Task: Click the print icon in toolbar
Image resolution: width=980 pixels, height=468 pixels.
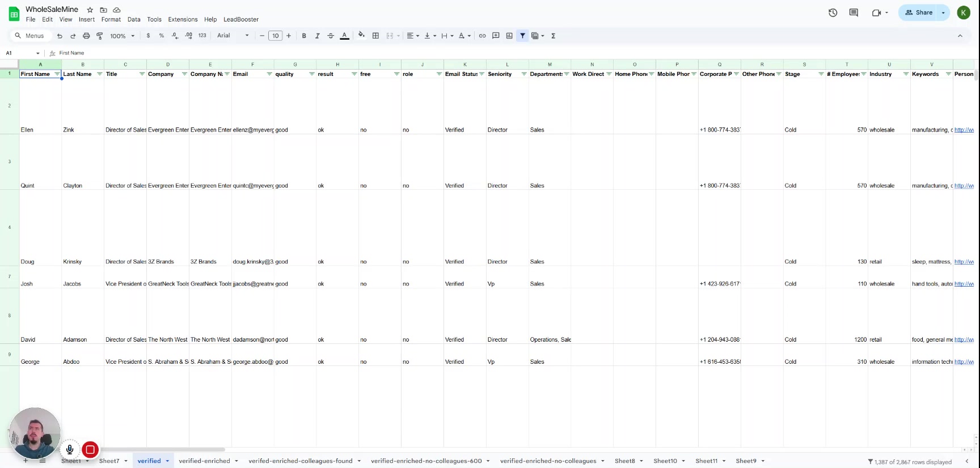Action: (86, 36)
